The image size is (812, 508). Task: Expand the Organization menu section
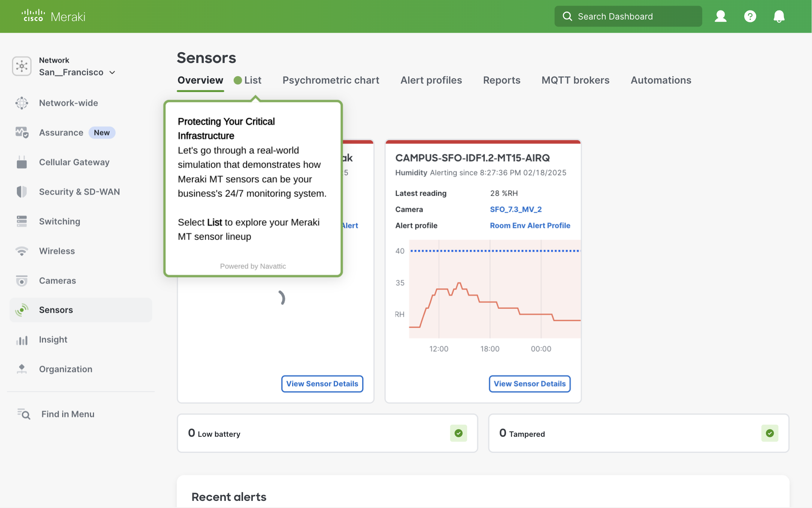click(x=66, y=369)
